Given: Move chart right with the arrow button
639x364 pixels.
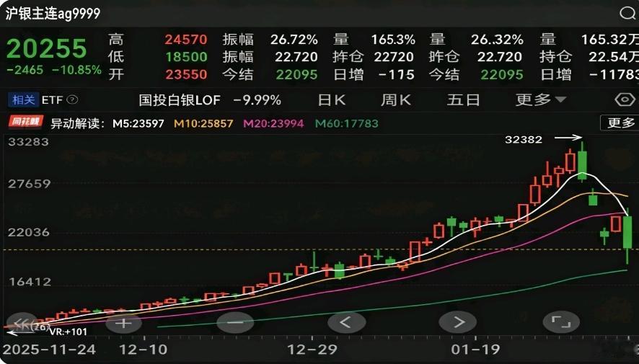Looking at the screenshot, I should [x=458, y=322].
